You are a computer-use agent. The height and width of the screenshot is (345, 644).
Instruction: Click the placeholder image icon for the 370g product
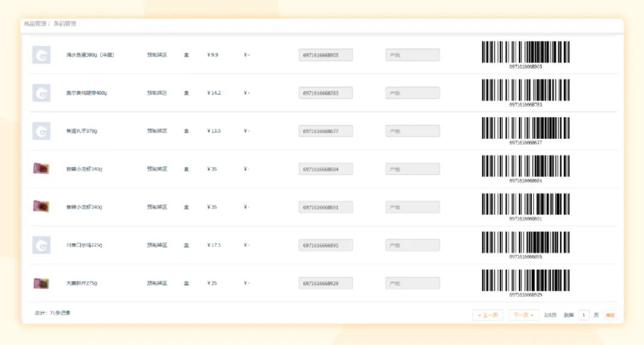click(x=42, y=131)
